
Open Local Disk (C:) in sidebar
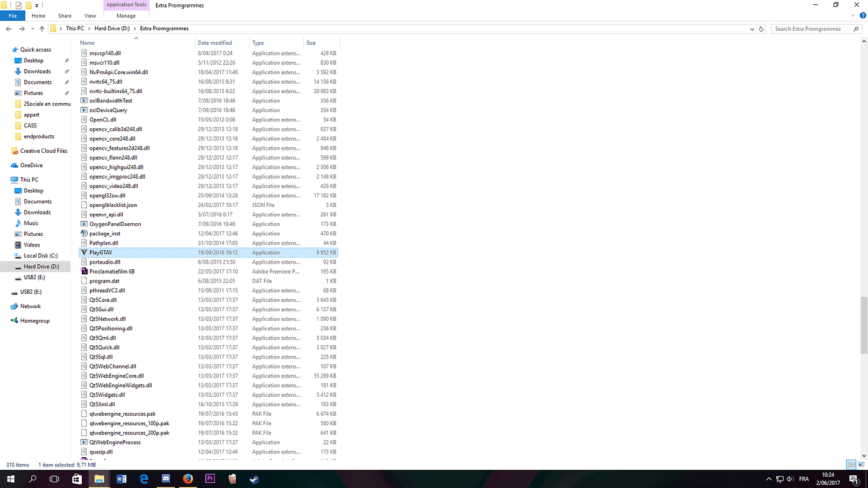(x=40, y=256)
